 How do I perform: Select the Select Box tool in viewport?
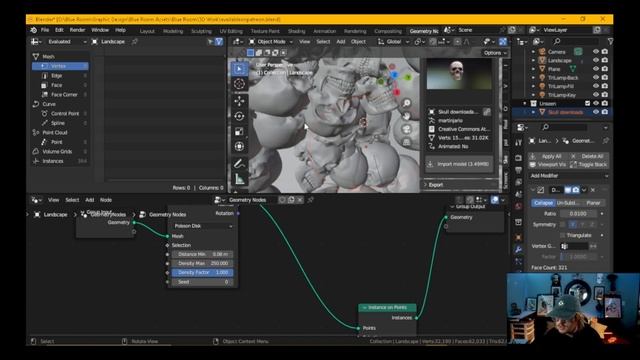239,69
